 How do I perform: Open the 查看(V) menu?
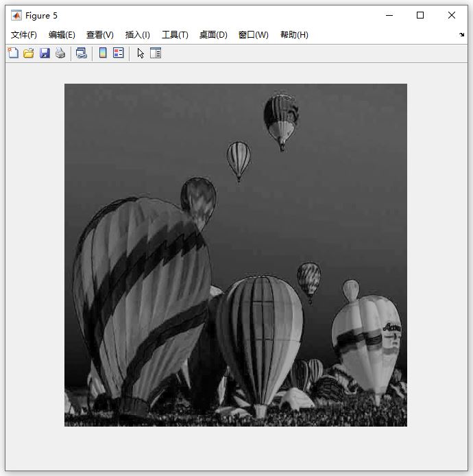click(x=100, y=35)
